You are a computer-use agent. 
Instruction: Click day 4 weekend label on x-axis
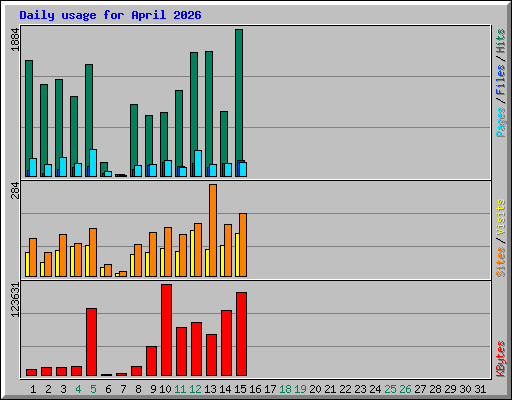click(78, 389)
